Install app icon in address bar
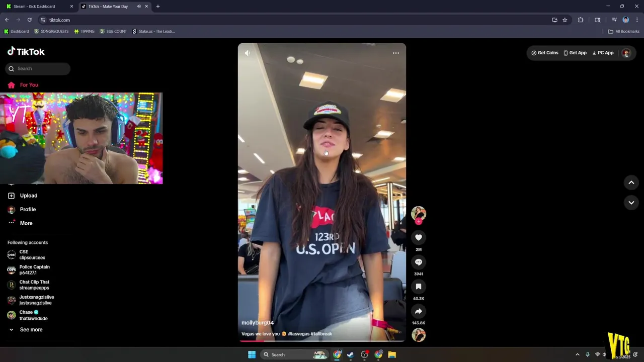 pos(554,20)
